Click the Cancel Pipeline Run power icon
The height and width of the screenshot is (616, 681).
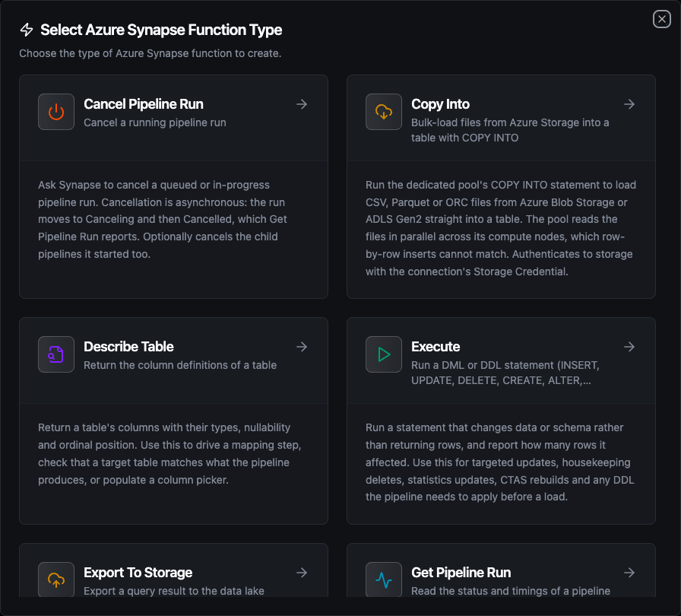(56, 112)
